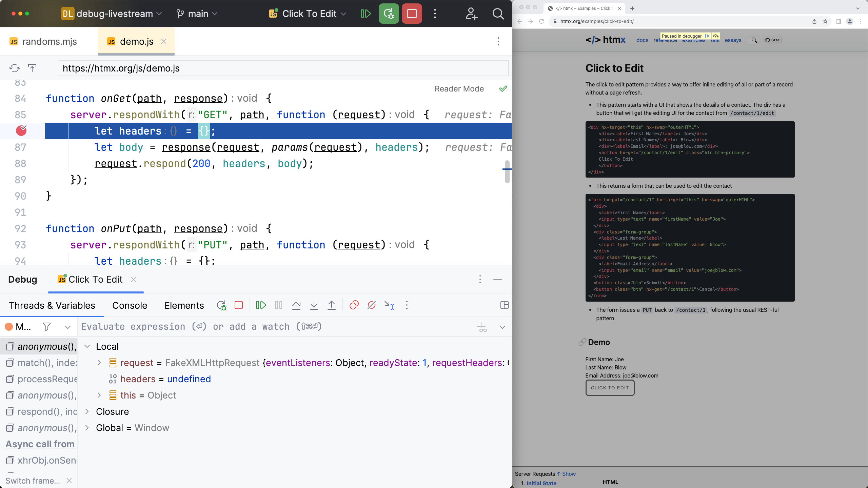Viewport: 868px width, 488px height.
Task: Switch to the Console tab
Action: [130, 305]
